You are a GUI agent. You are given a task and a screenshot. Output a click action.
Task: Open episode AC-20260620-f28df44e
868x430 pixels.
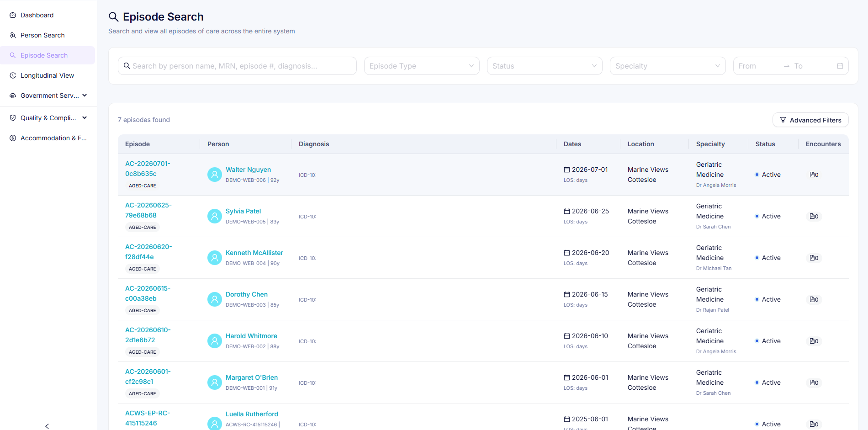[x=148, y=252]
